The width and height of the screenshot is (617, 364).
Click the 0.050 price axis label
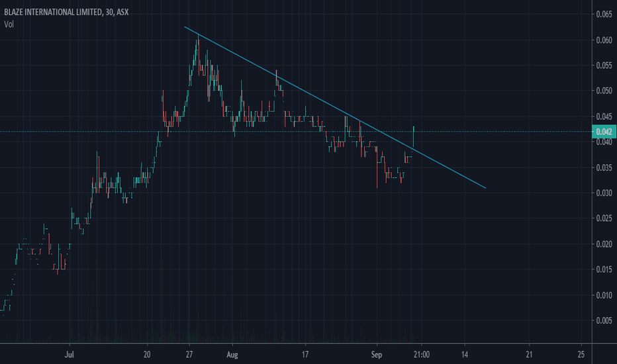604,91
